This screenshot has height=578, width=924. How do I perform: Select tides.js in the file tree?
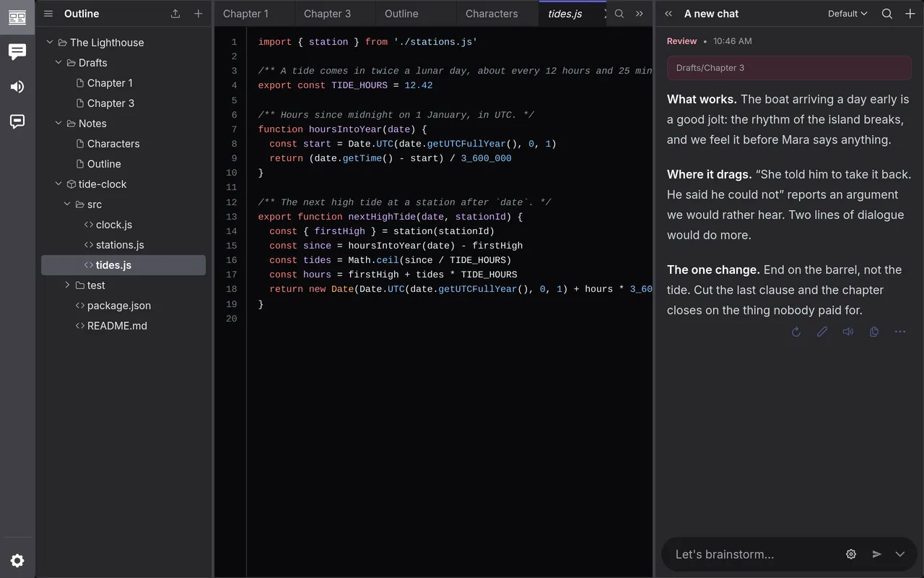[x=123, y=265]
